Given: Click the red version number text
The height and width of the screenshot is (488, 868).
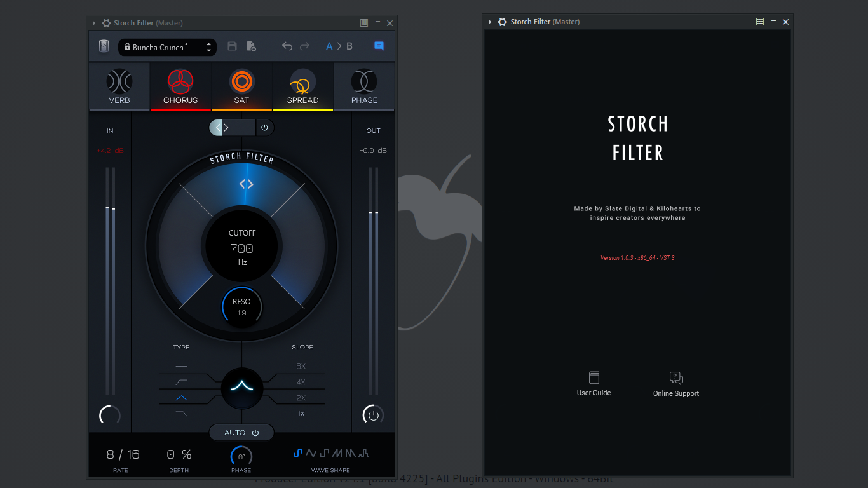Looking at the screenshot, I should point(637,258).
